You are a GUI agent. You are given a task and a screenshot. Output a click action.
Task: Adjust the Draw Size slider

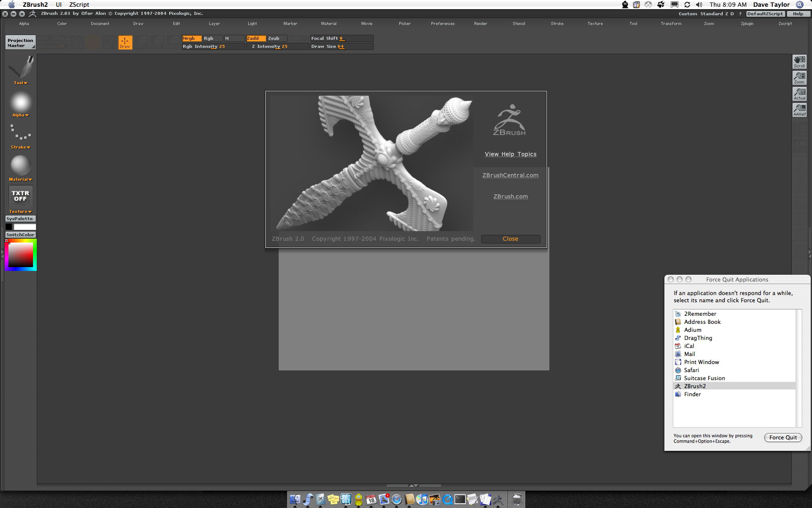[342, 47]
